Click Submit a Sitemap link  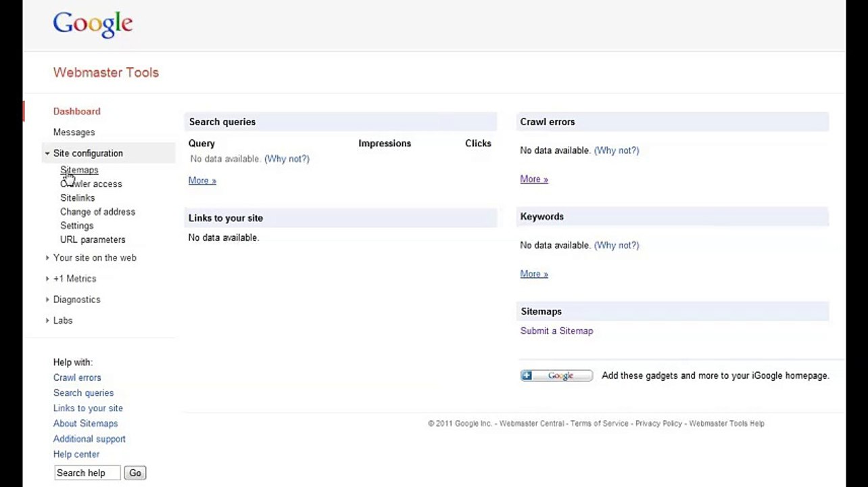coord(556,331)
